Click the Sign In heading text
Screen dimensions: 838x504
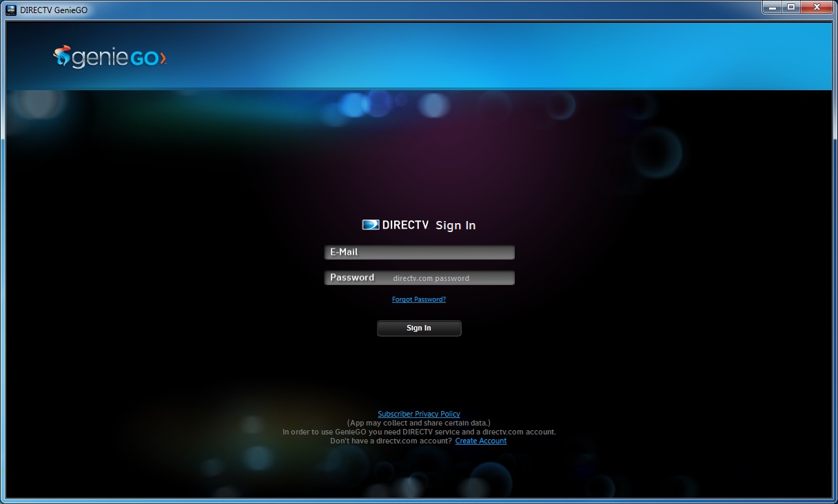tap(456, 224)
